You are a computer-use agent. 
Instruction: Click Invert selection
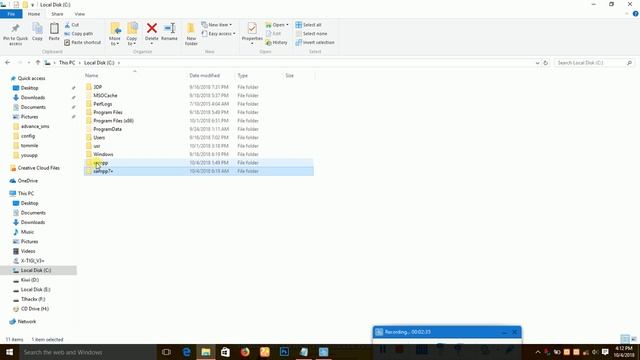point(315,42)
